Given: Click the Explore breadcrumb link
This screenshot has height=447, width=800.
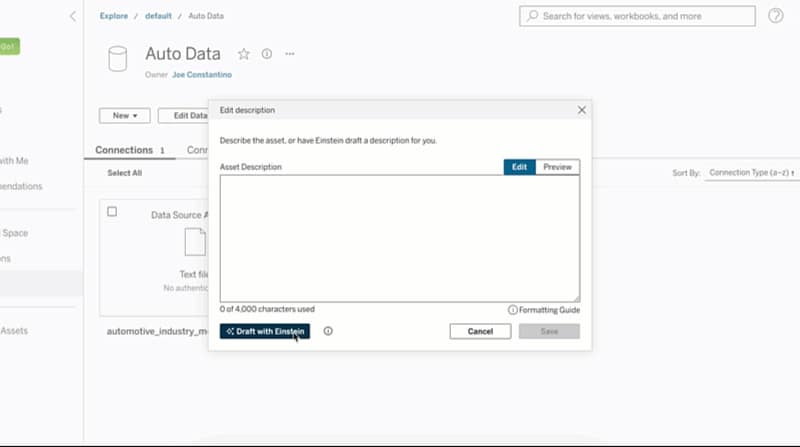Looking at the screenshot, I should tap(113, 16).
